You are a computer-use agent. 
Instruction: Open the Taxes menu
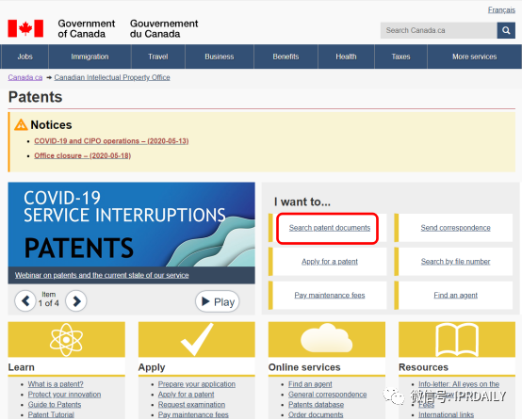[400, 57]
